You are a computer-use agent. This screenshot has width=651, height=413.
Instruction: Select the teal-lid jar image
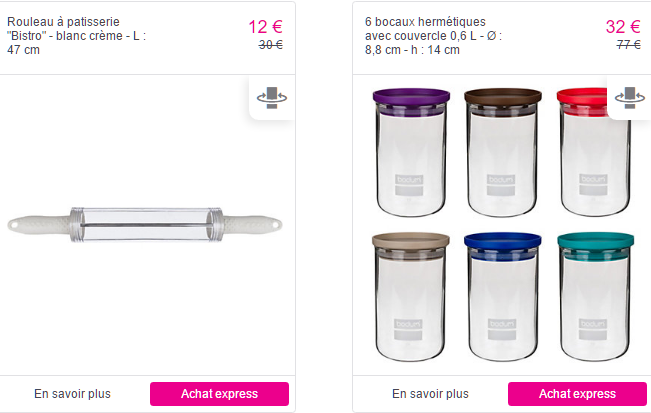(x=595, y=296)
